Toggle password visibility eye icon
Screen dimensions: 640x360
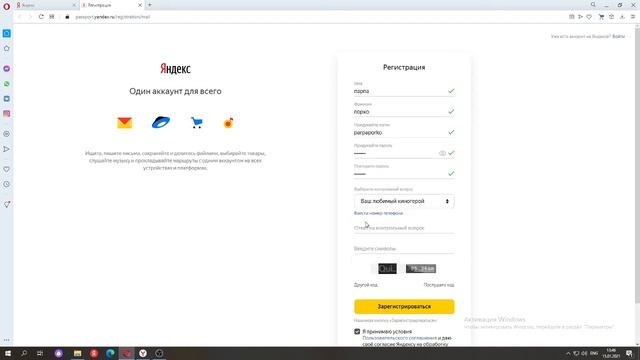pos(442,153)
